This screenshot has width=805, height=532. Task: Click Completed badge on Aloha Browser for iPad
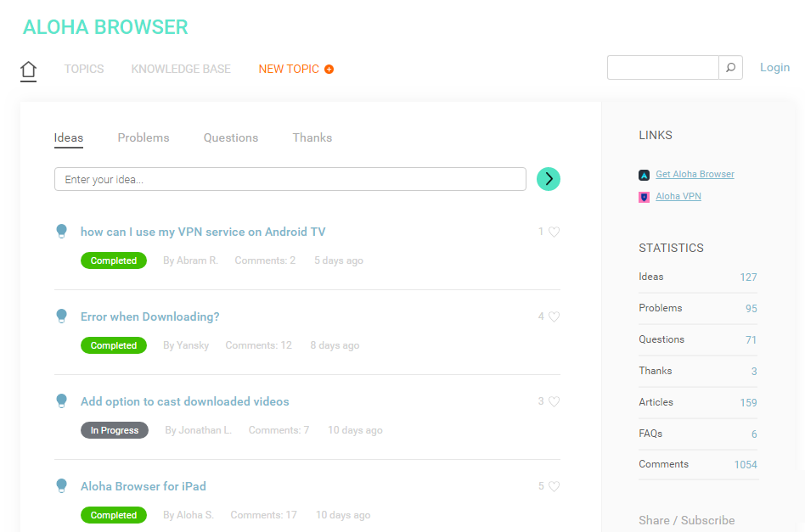coord(114,515)
